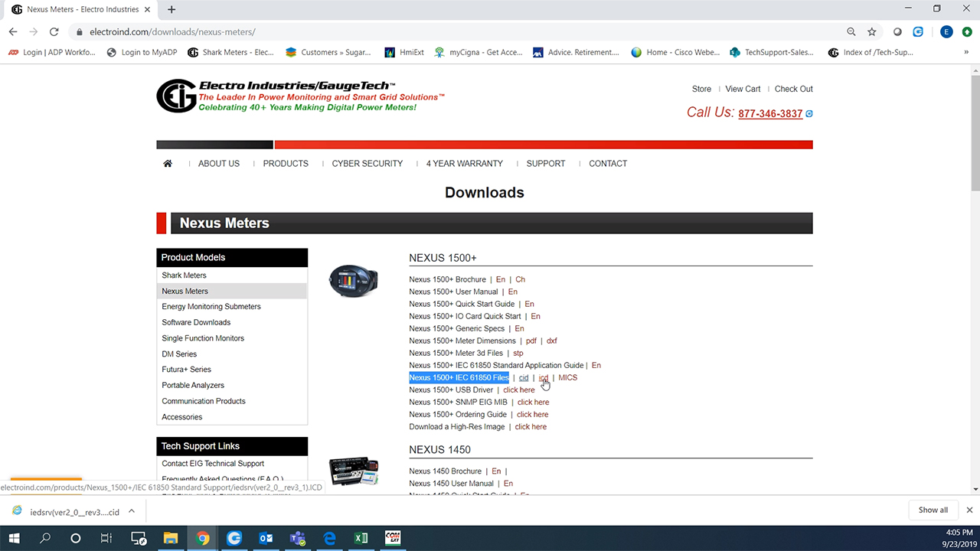Click the Check Out link
Screen dimensions: 980x551
[x=794, y=89]
